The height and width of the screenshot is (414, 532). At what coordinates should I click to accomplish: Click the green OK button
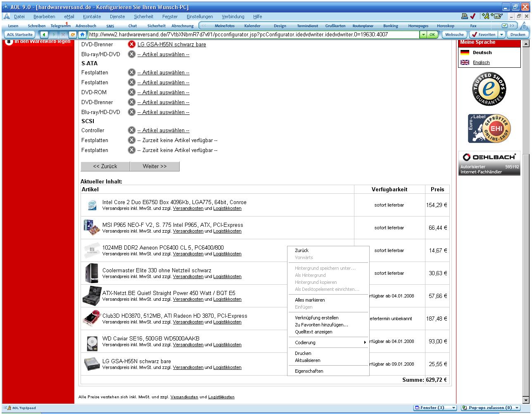point(432,35)
